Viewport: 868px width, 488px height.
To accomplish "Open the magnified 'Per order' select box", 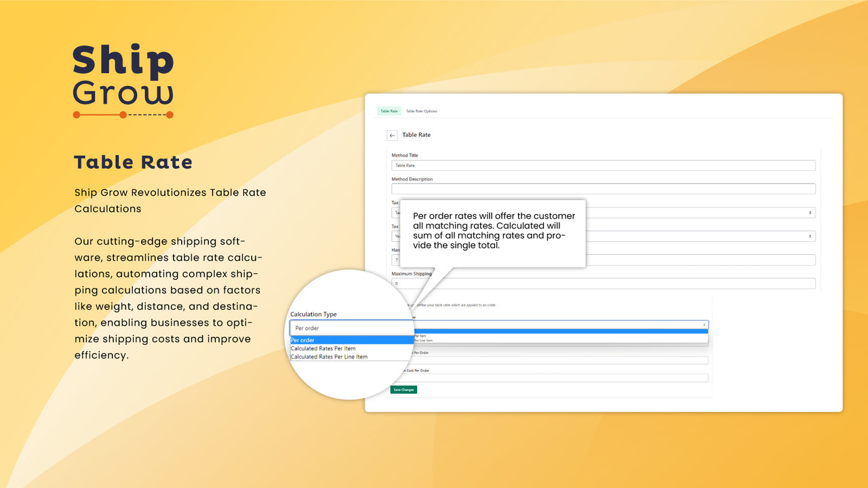I will pyautogui.click(x=353, y=328).
